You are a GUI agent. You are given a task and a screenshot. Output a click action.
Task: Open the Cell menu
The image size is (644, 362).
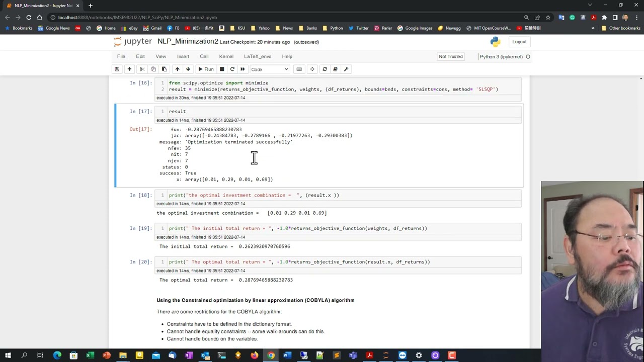(204, 56)
